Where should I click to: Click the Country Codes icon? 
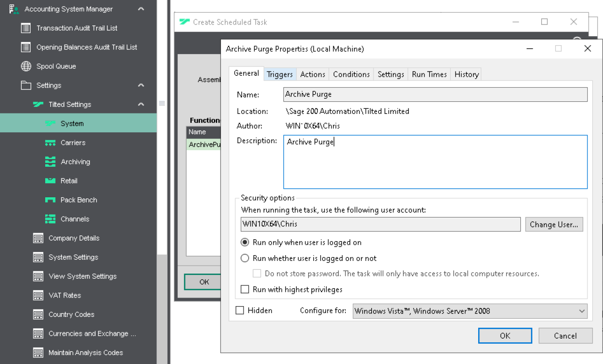[x=38, y=315]
